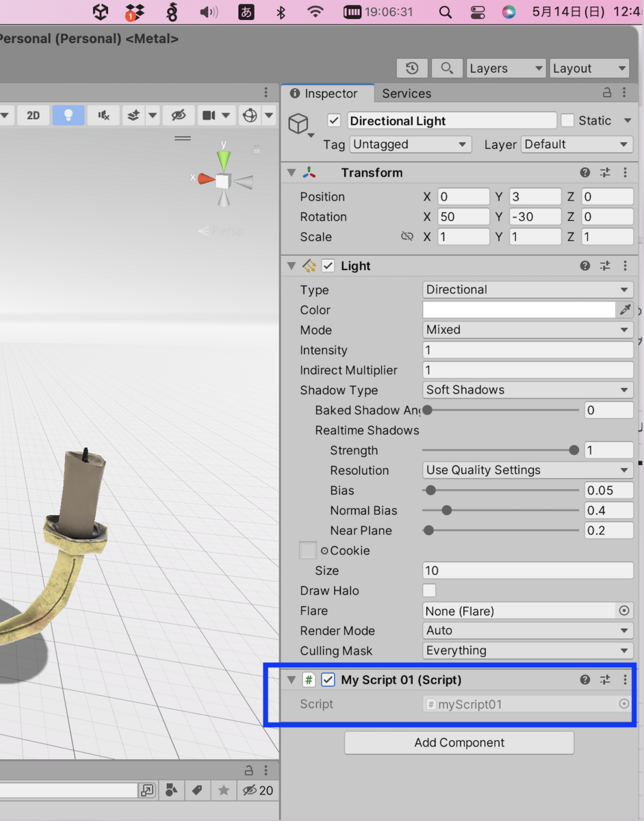Open Transform component more options menu
The image size is (644, 821).
coord(624,172)
